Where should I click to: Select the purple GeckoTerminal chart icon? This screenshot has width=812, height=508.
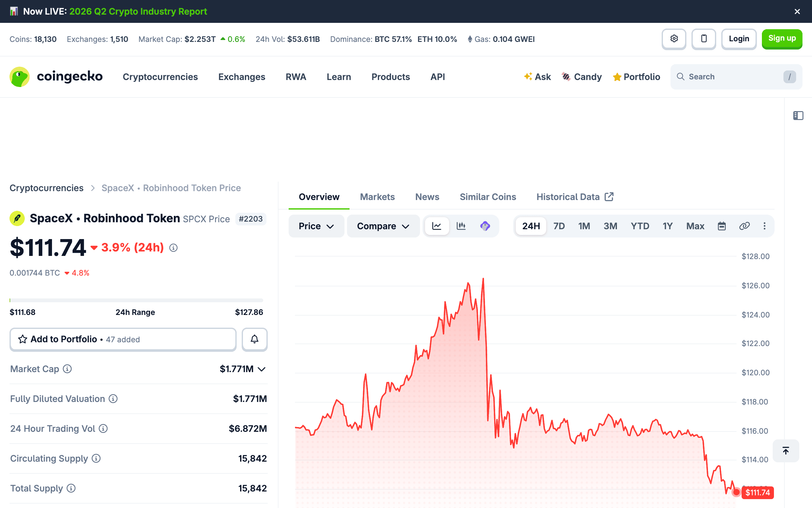coord(485,226)
